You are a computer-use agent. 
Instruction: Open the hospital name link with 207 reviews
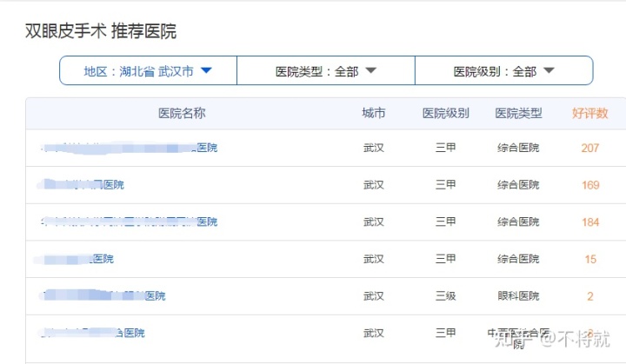[129, 148]
